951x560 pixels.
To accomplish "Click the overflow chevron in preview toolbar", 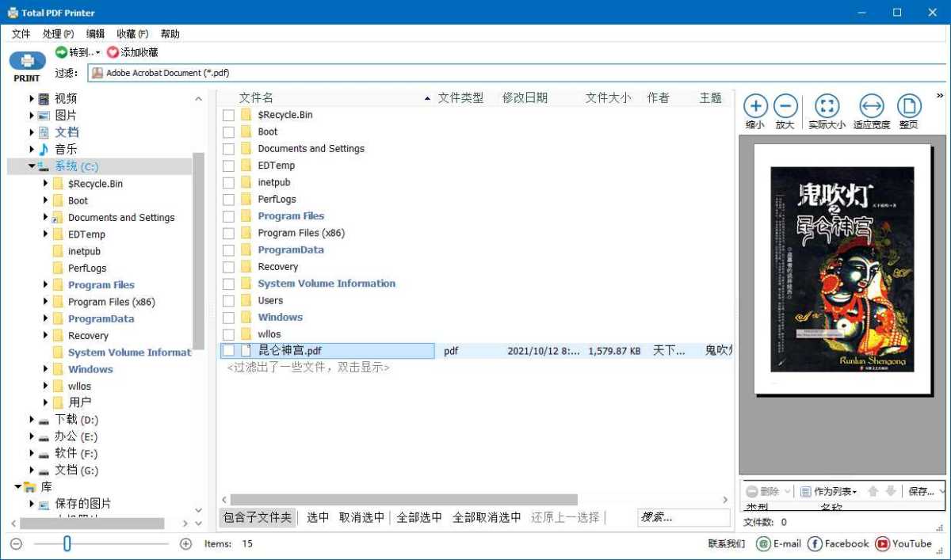I will [x=940, y=96].
